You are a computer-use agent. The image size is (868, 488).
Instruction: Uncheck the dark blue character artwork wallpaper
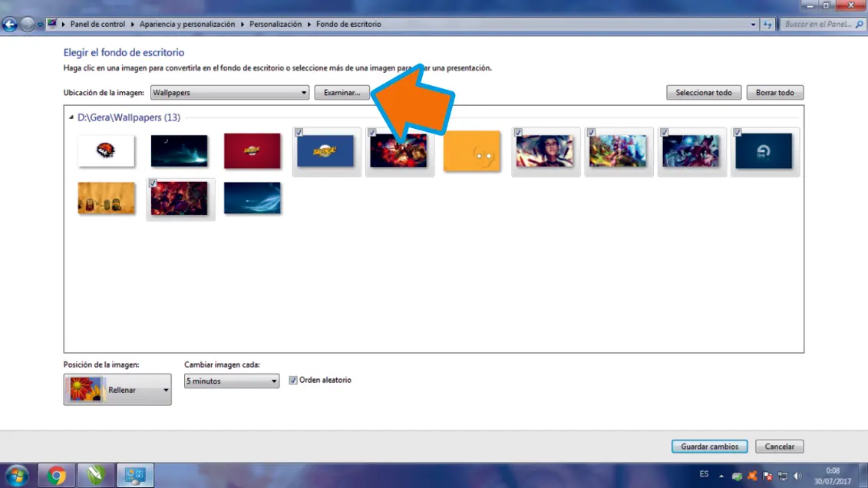tap(665, 132)
